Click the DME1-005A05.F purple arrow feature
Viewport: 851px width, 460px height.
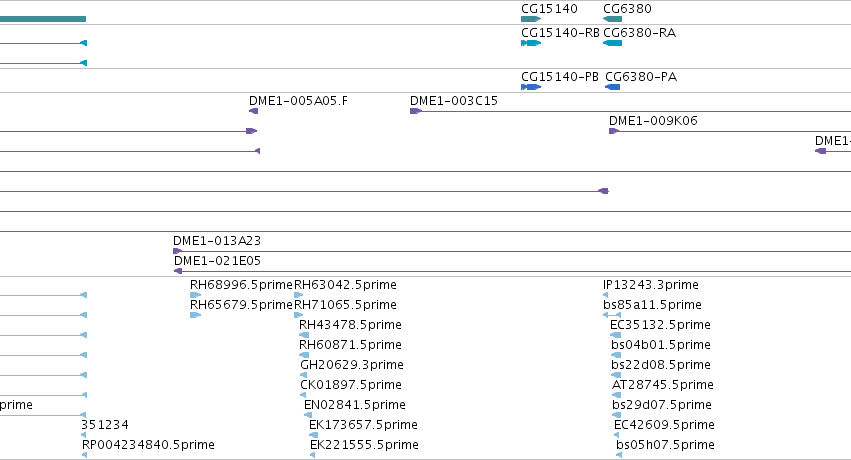pyautogui.click(x=253, y=111)
